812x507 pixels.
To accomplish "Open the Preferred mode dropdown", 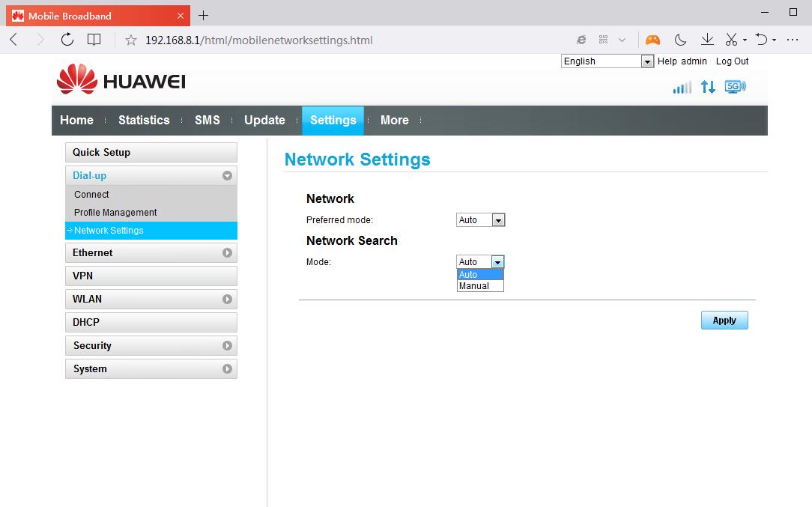I will (481, 220).
